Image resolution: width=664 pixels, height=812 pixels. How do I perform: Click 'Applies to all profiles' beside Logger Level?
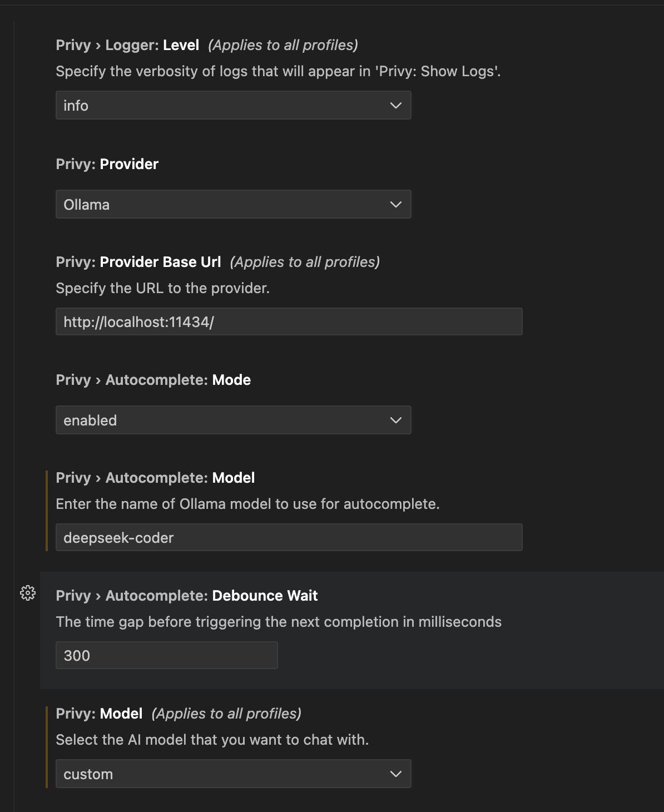coord(283,45)
